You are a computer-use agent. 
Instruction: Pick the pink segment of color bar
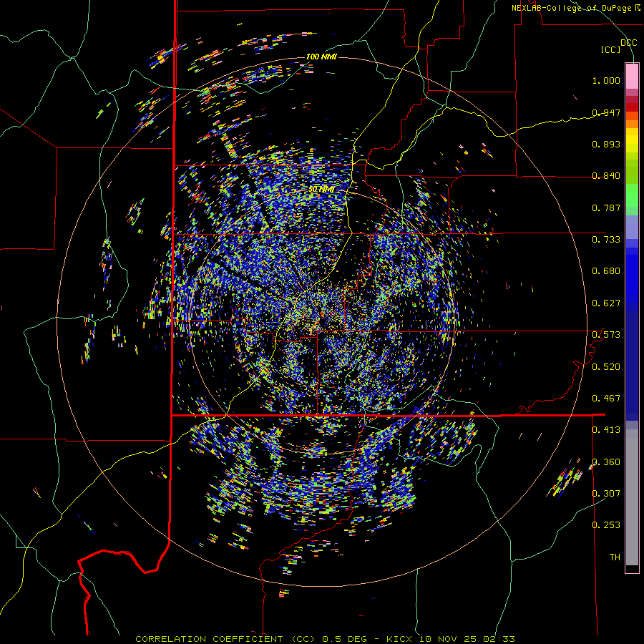(x=632, y=76)
